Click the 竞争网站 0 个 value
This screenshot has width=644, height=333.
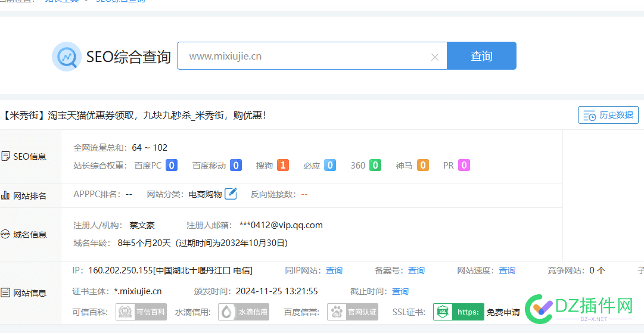pos(597,270)
